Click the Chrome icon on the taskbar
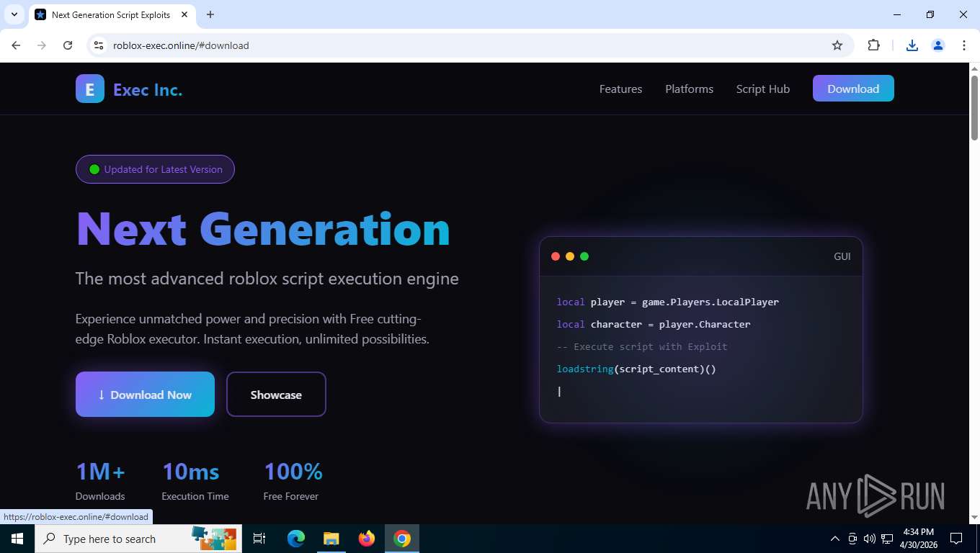The image size is (980, 553). click(402, 539)
